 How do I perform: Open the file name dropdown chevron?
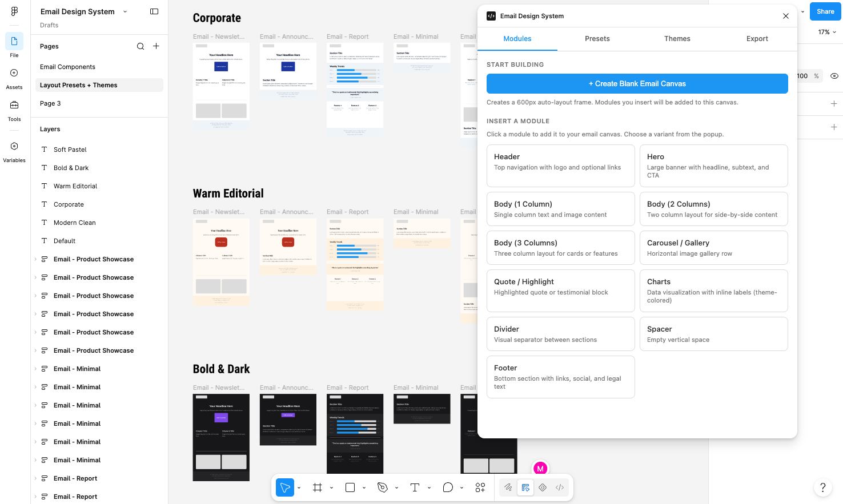[x=125, y=11]
